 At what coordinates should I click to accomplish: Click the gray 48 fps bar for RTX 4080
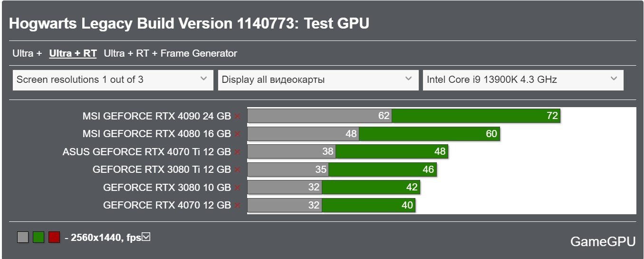303,134
